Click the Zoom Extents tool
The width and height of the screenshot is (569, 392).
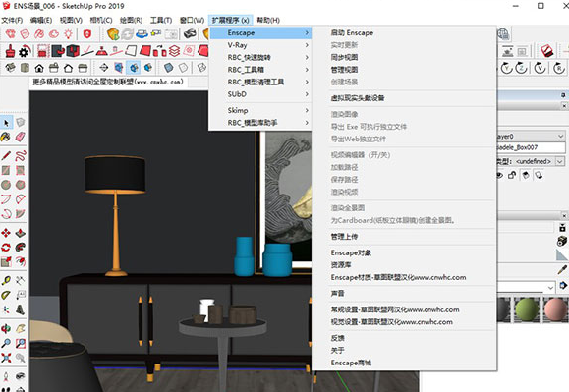point(6,358)
